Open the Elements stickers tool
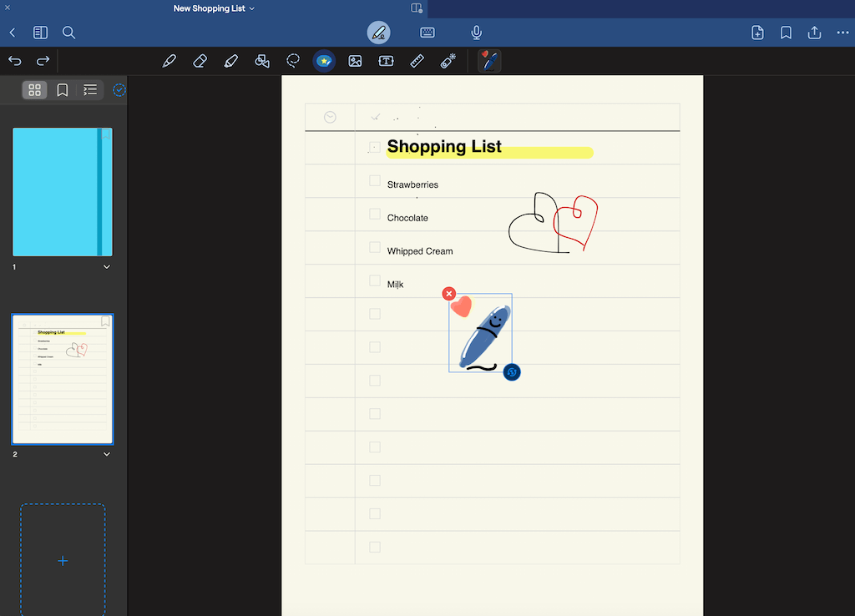The height and width of the screenshot is (616, 855). pos(324,60)
